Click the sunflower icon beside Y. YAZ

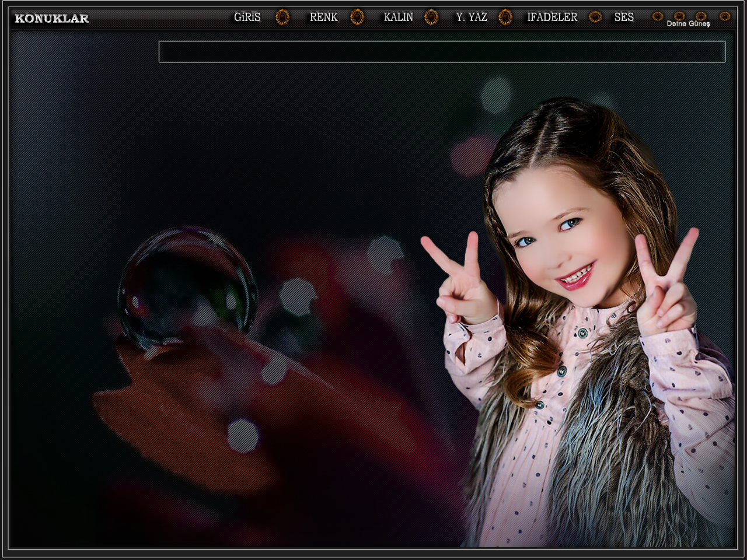click(x=505, y=17)
